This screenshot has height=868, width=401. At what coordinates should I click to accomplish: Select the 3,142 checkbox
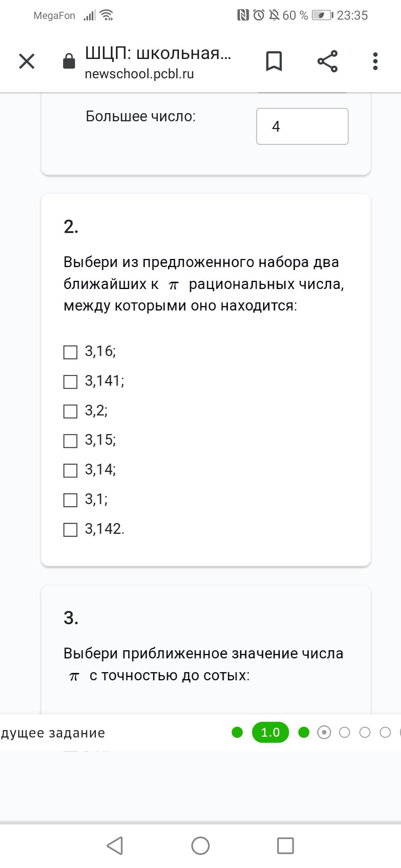pyautogui.click(x=70, y=530)
